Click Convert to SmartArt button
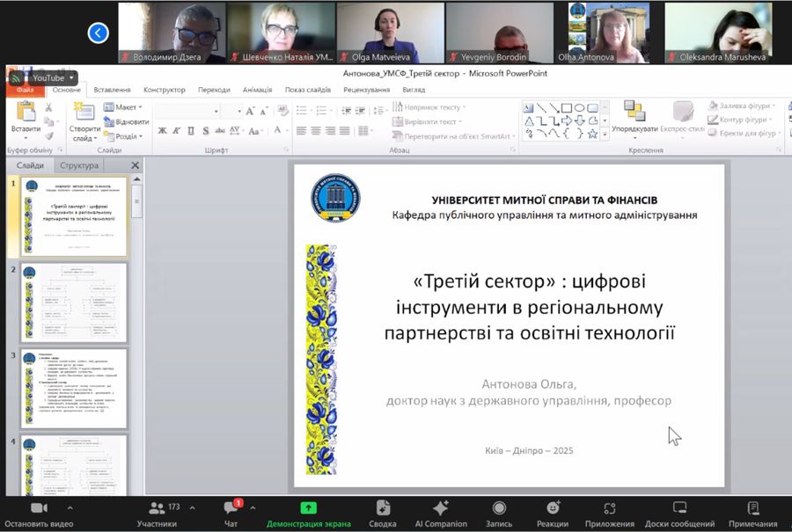Screen dimensions: 792x532 (453, 136)
